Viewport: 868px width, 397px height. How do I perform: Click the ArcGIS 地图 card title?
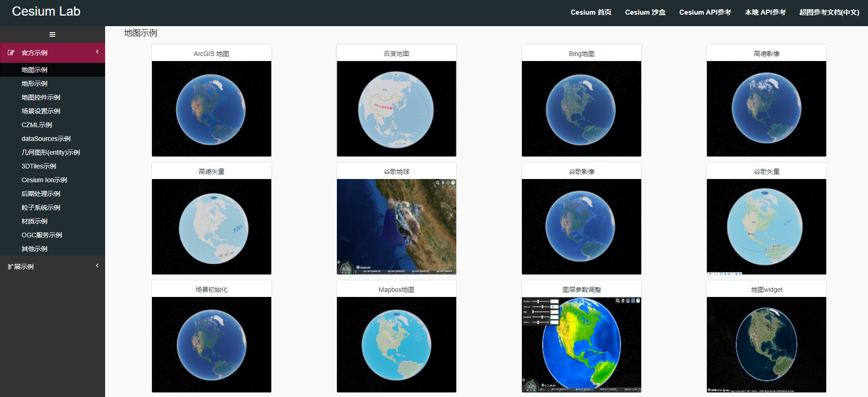click(211, 54)
